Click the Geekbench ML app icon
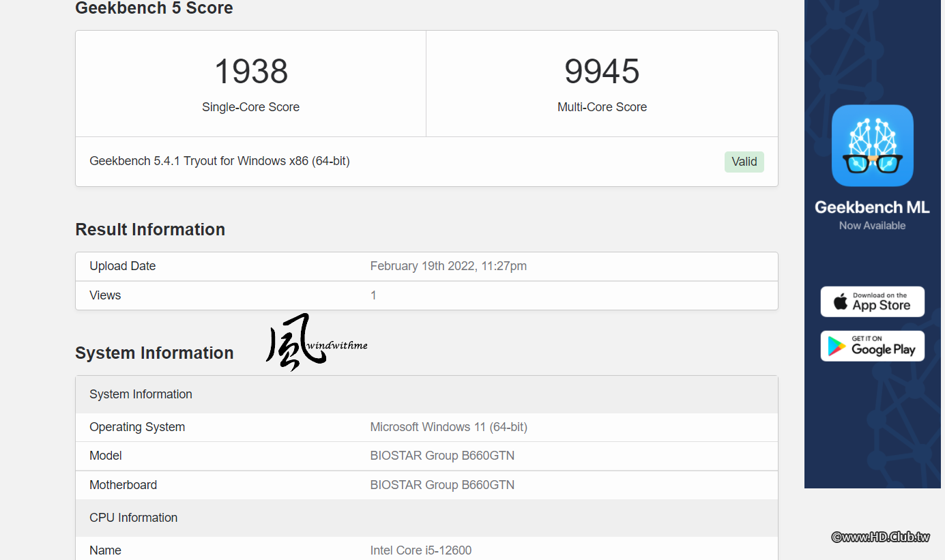The image size is (945, 560). coord(872,145)
